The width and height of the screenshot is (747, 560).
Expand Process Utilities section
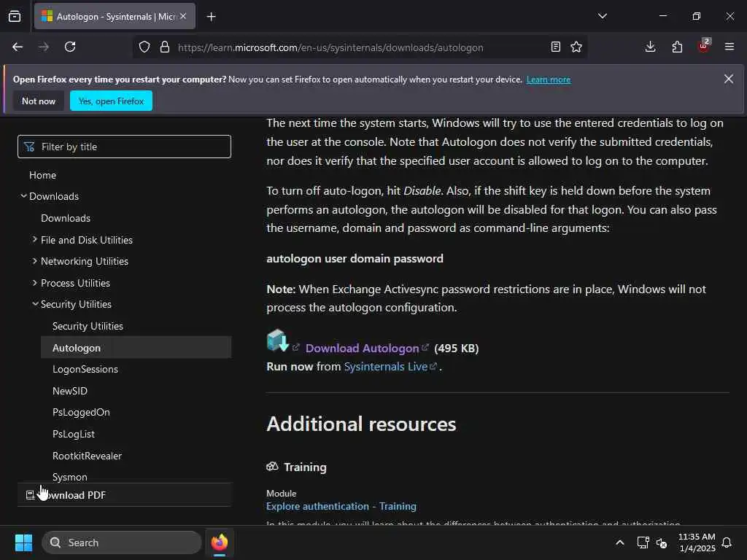pos(75,283)
